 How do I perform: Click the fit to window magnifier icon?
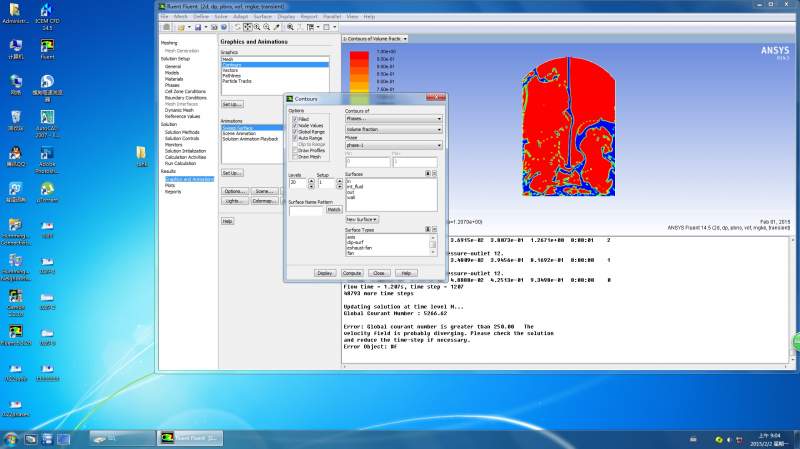[x=290, y=27]
